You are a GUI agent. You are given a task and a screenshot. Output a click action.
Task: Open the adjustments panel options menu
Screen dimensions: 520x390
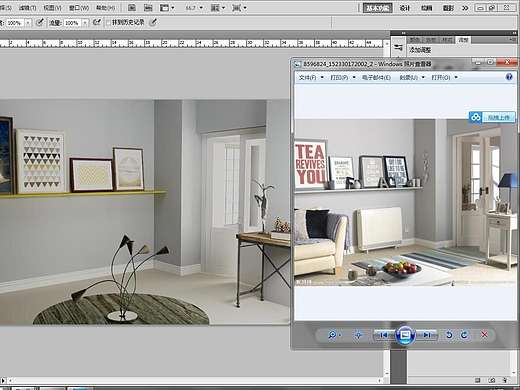[x=513, y=40]
